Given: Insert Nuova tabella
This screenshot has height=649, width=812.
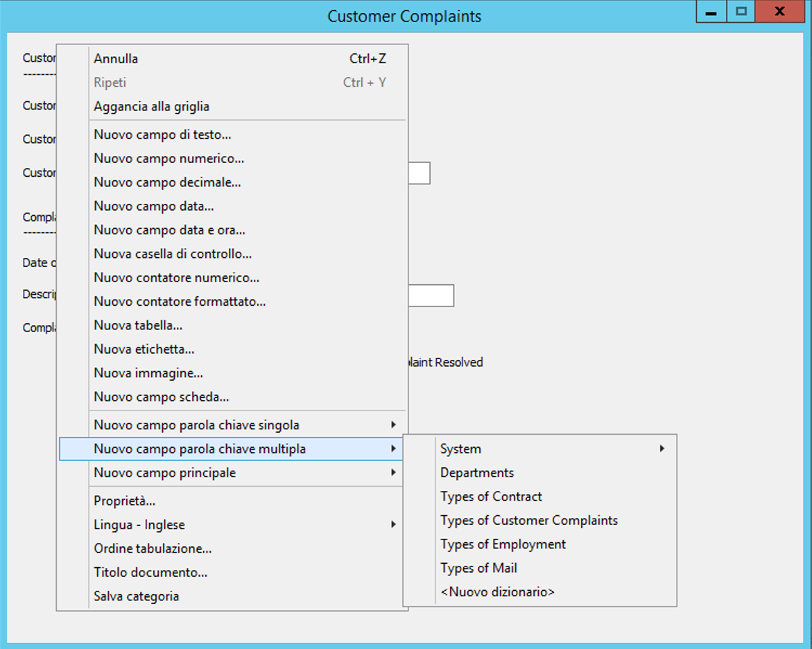Looking at the screenshot, I should (232, 325).
